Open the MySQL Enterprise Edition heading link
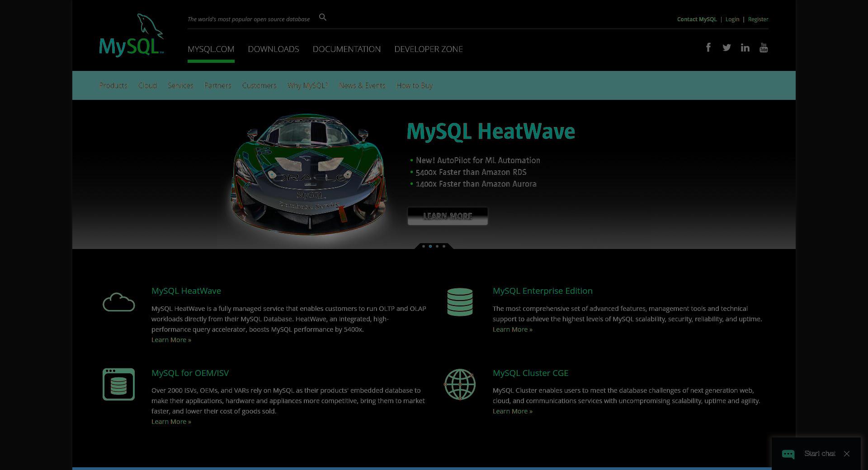The image size is (868, 470). (542, 291)
